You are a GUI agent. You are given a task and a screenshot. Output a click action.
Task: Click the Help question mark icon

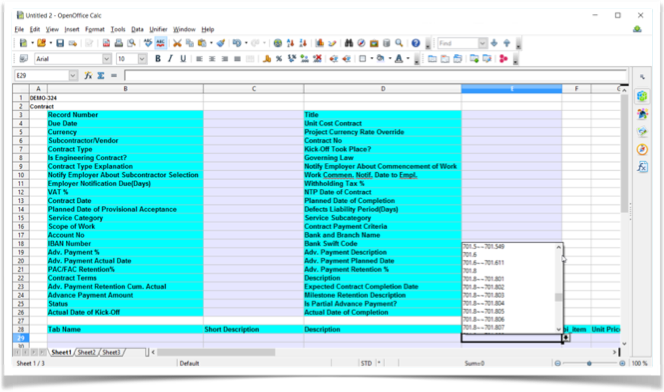[x=415, y=43]
